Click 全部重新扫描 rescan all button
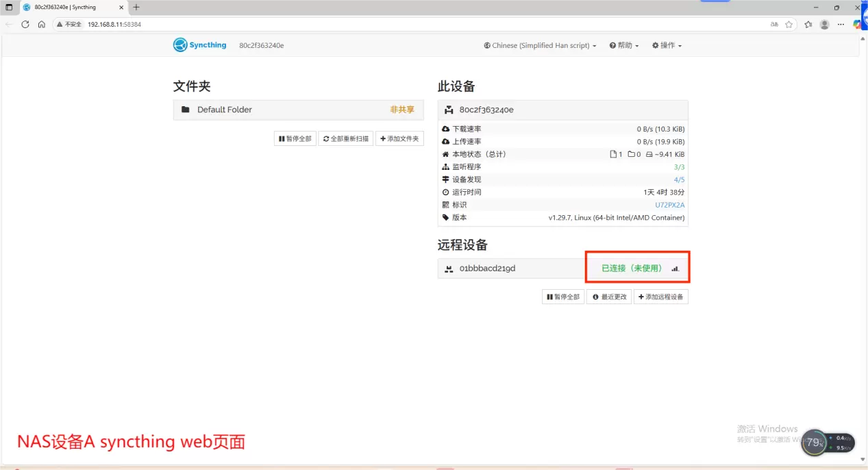868x470 pixels. 346,139
